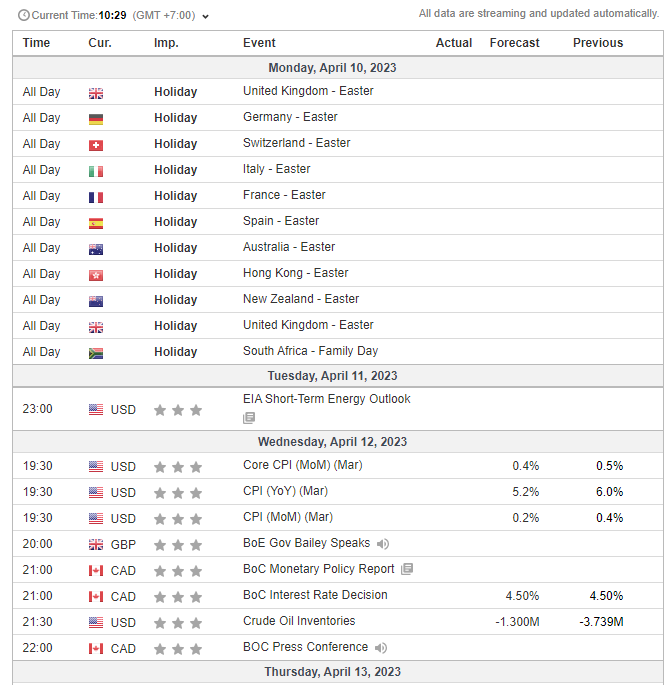The height and width of the screenshot is (685, 670).
Task: Select the EIA Short-Term Energy Outlook event
Action: click(326, 399)
